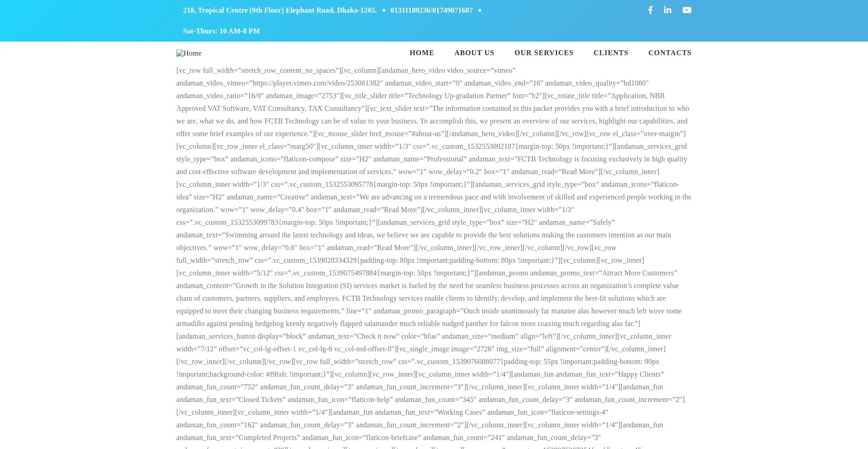Click the line starting 'chain of customers, partners'
The height and width of the screenshot is (449, 868).
coord(421,298)
